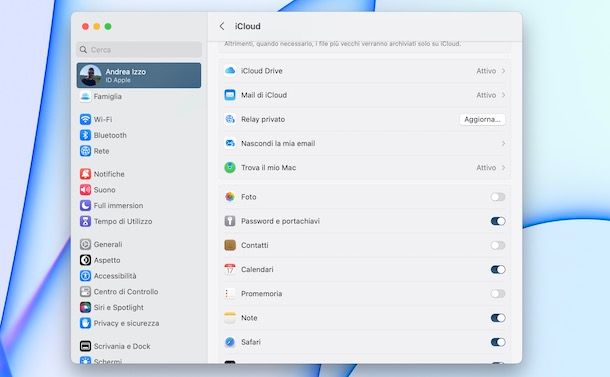Click the Generali gear icon
The height and width of the screenshot is (377, 610).
[x=85, y=244]
